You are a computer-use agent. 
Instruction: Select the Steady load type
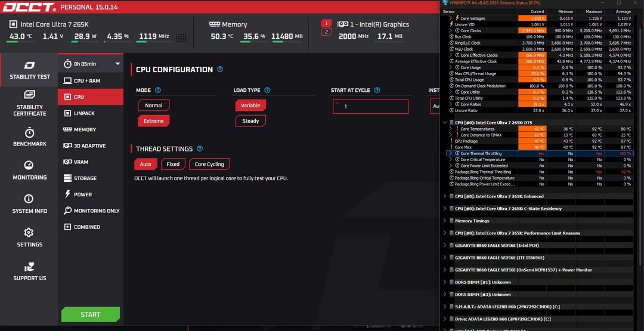250,120
